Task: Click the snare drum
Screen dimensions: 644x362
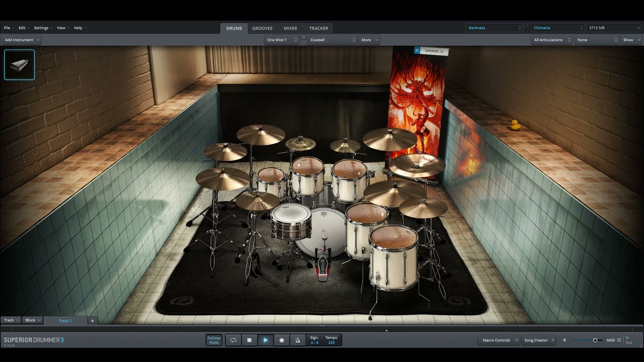Action: (x=291, y=221)
